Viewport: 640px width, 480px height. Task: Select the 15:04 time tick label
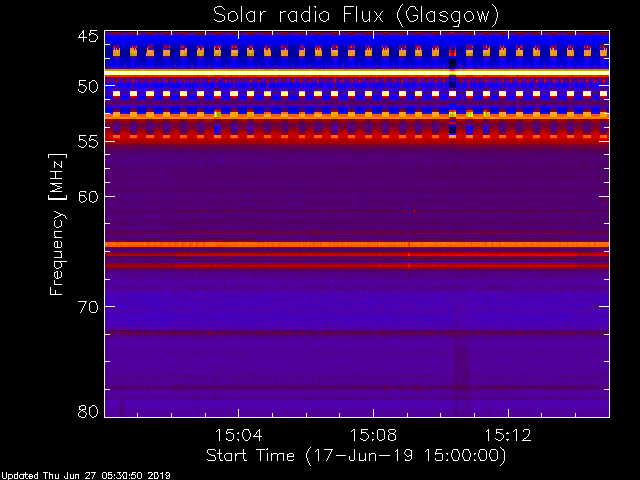click(x=238, y=435)
